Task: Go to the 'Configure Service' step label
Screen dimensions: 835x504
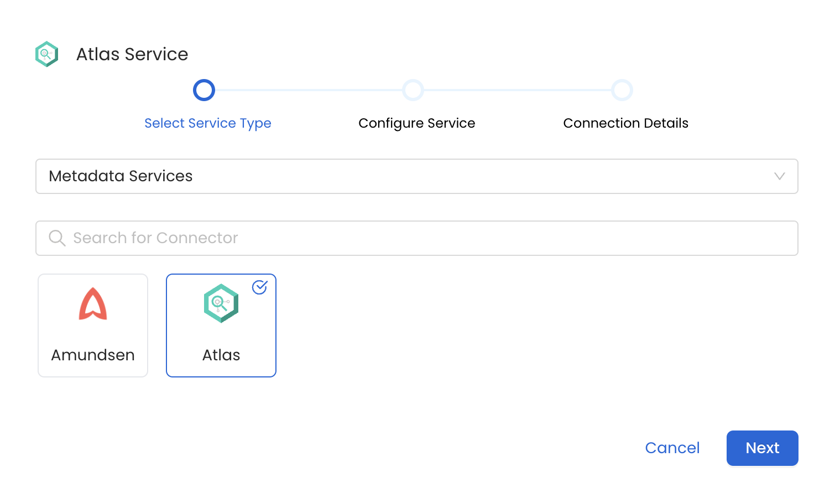Action: [417, 123]
